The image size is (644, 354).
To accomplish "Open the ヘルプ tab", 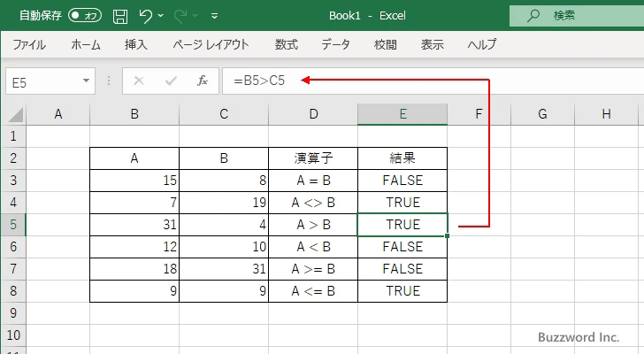I will tap(482, 44).
